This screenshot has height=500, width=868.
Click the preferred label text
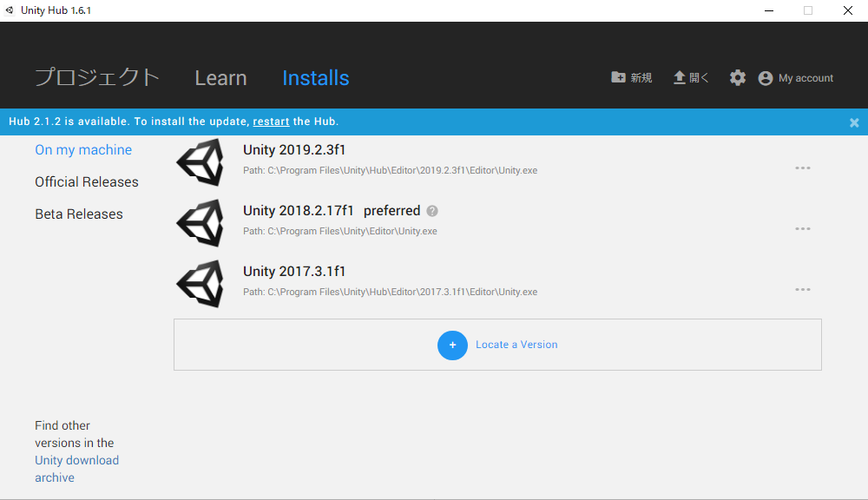392,210
